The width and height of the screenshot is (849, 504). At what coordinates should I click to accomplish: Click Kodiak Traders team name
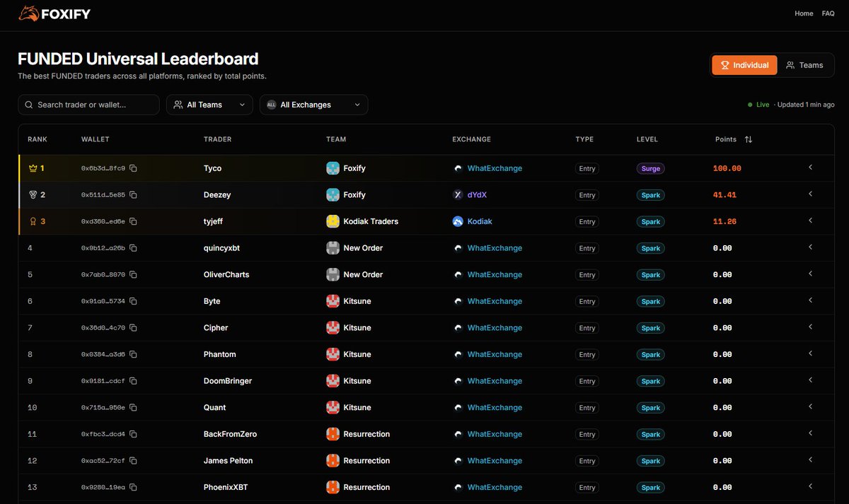point(371,221)
